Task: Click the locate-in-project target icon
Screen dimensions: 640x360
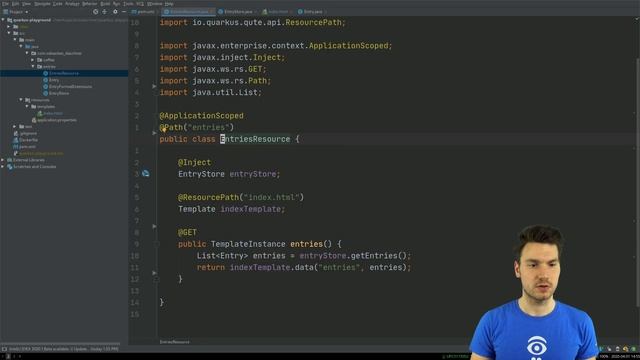Action: click(x=96, y=12)
